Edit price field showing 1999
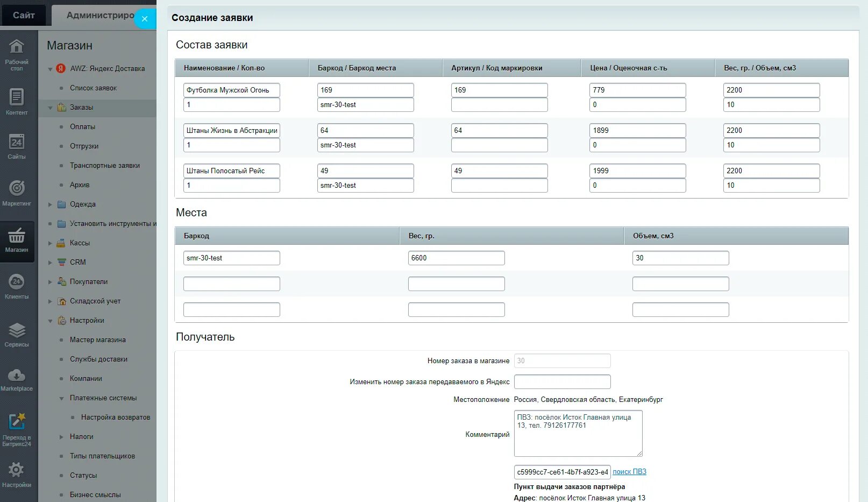This screenshot has width=868, height=502. (x=638, y=171)
